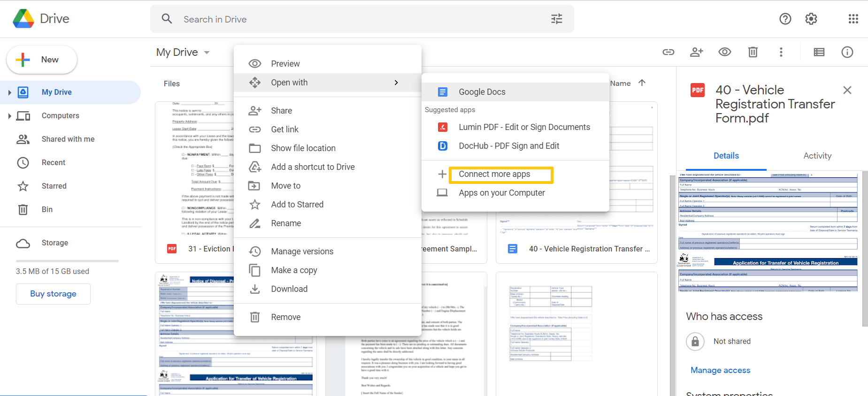Select Add a shortcut to Drive
Image resolution: width=868 pixels, height=396 pixels.
click(328, 167)
